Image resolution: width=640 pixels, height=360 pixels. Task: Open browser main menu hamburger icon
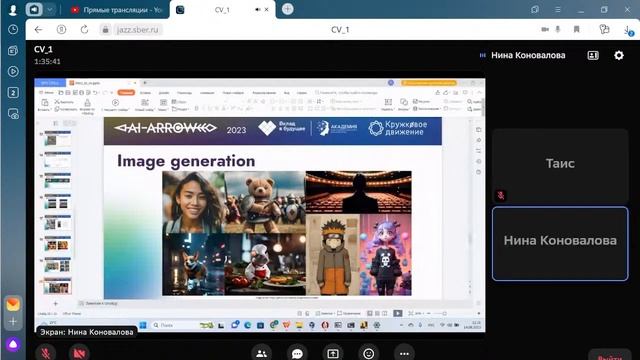[x=558, y=9]
